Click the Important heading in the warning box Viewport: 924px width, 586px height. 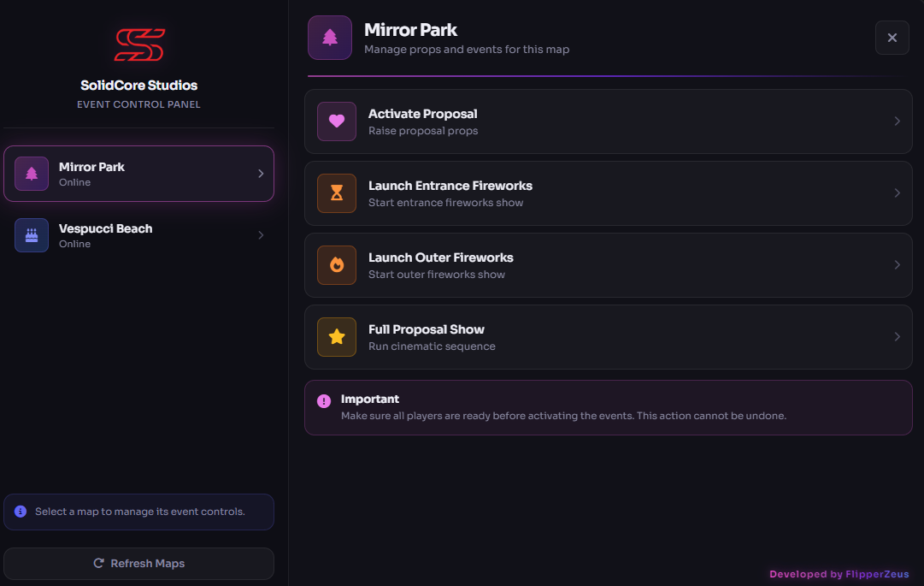[370, 400]
